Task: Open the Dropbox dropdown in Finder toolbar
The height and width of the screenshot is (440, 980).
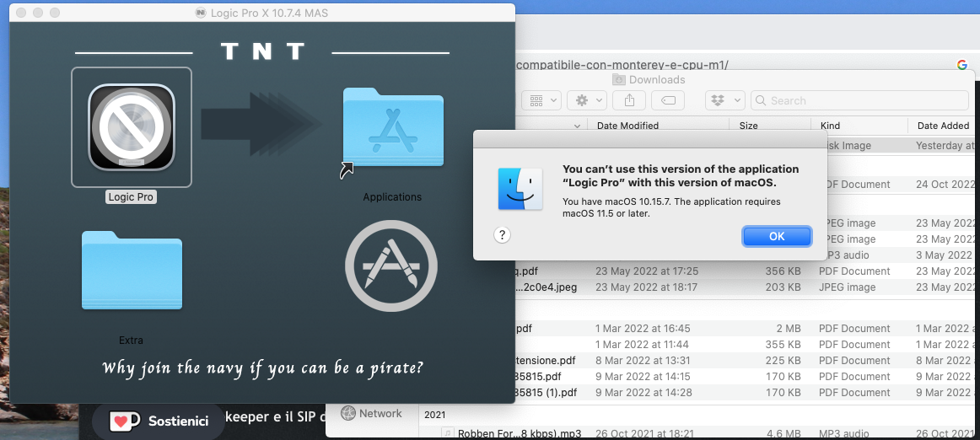Action: click(725, 100)
